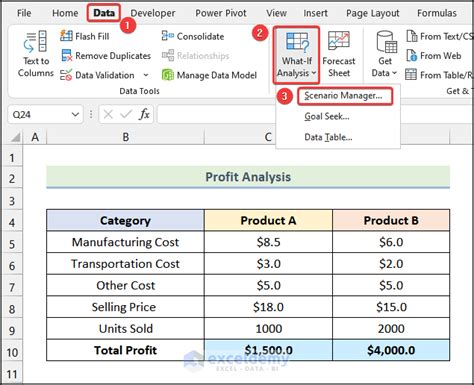Select the 1000 units cell
The height and width of the screenshot is (385, 474).
pos(268,329)
